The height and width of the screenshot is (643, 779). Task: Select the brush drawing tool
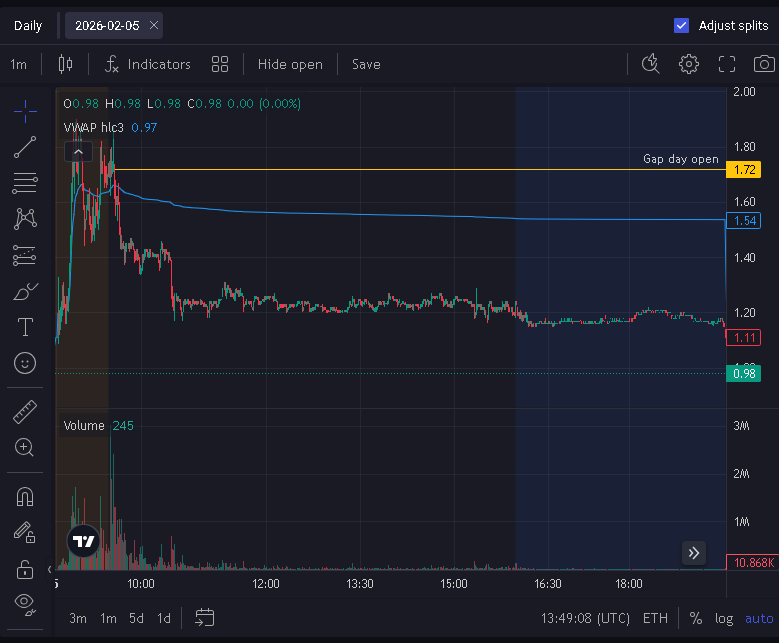[25, 291]
